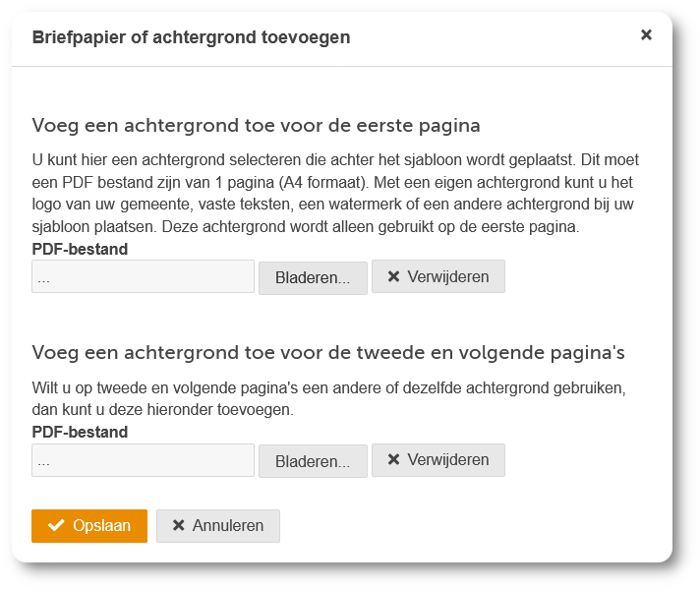
Task: Focus the PDF-bestand field for following pages
Action: (143, 460)
